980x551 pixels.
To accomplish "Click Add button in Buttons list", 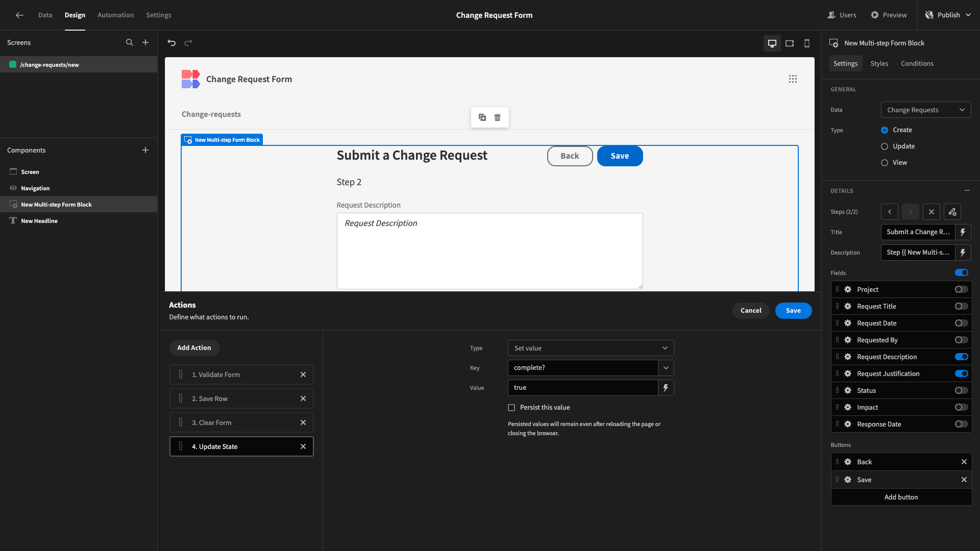I will pos(901,497).
